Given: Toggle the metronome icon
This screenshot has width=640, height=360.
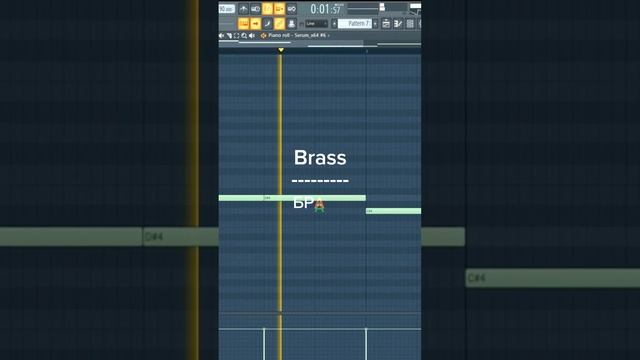Looking at the screenshot, I should 243,9.
